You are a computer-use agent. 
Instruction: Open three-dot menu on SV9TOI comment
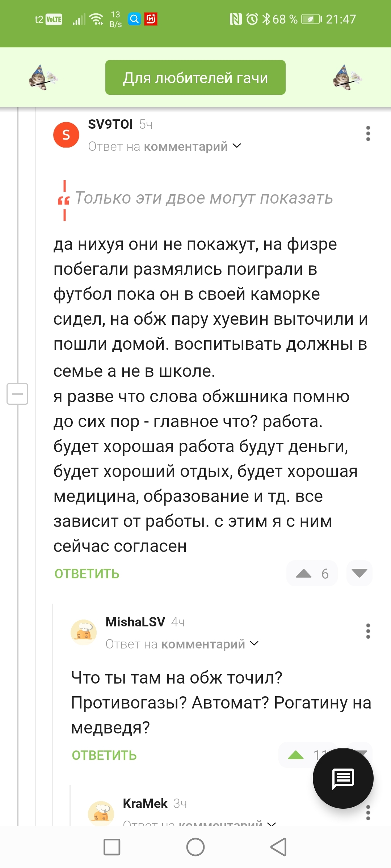(x=368, y=133)
